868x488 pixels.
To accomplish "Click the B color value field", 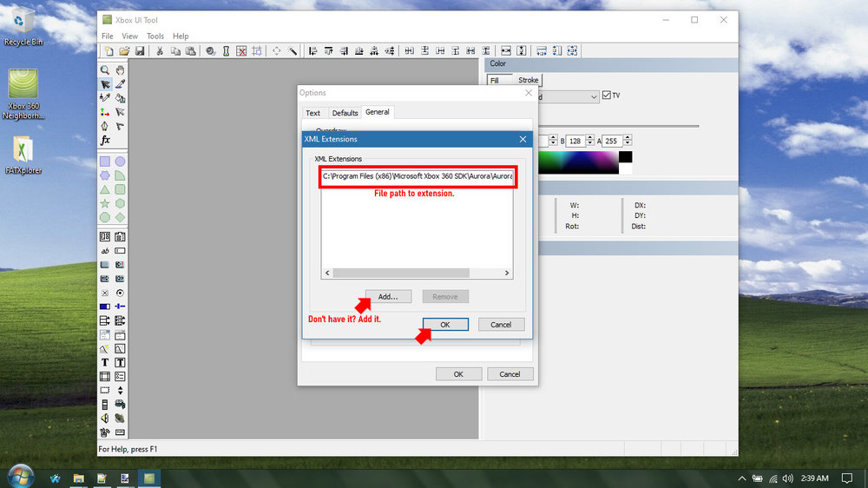I will coord(575,142).
